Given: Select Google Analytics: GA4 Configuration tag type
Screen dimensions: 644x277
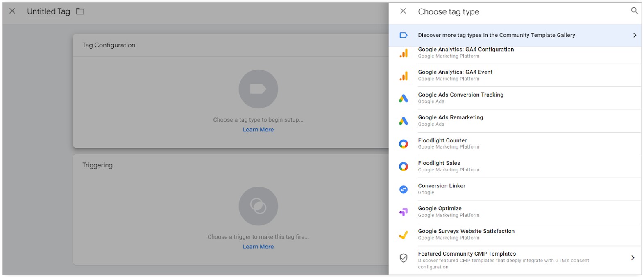Looking at the screenshot, I should (515, 53).
